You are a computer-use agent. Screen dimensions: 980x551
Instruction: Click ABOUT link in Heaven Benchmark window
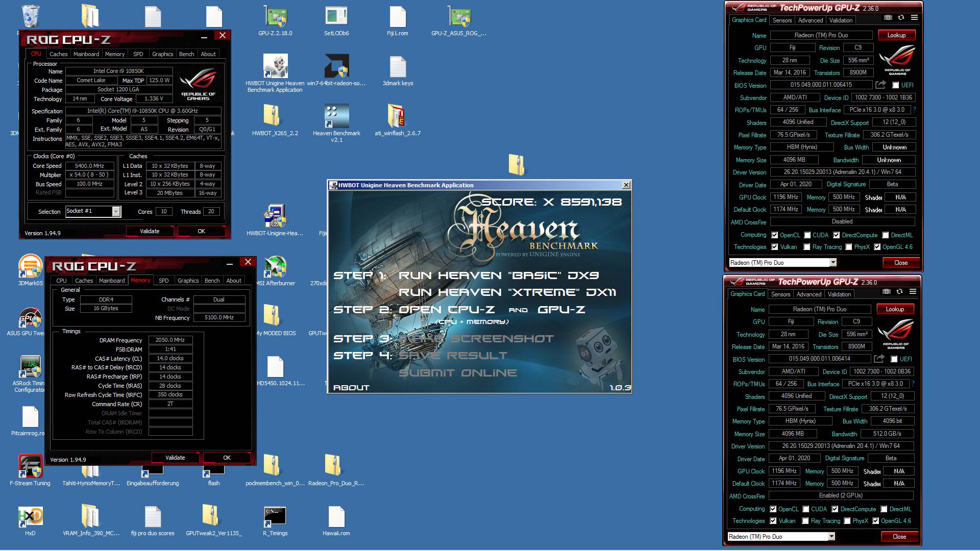click(351, 388)
